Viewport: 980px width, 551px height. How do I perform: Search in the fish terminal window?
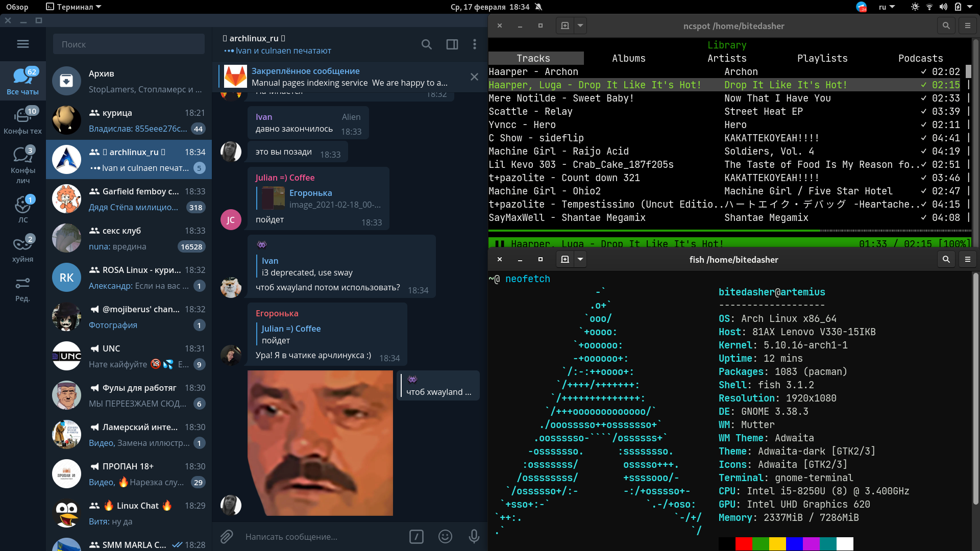coord(946,259)
